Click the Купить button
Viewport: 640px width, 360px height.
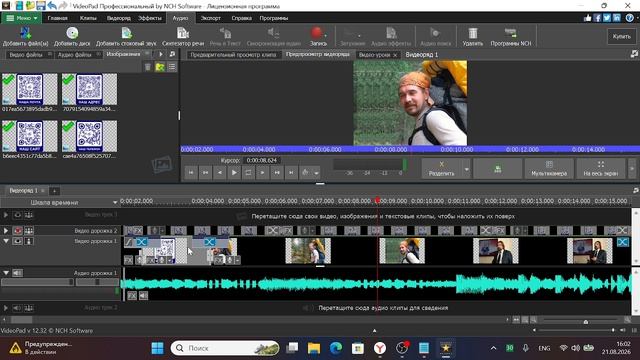(x=621, y=36)
